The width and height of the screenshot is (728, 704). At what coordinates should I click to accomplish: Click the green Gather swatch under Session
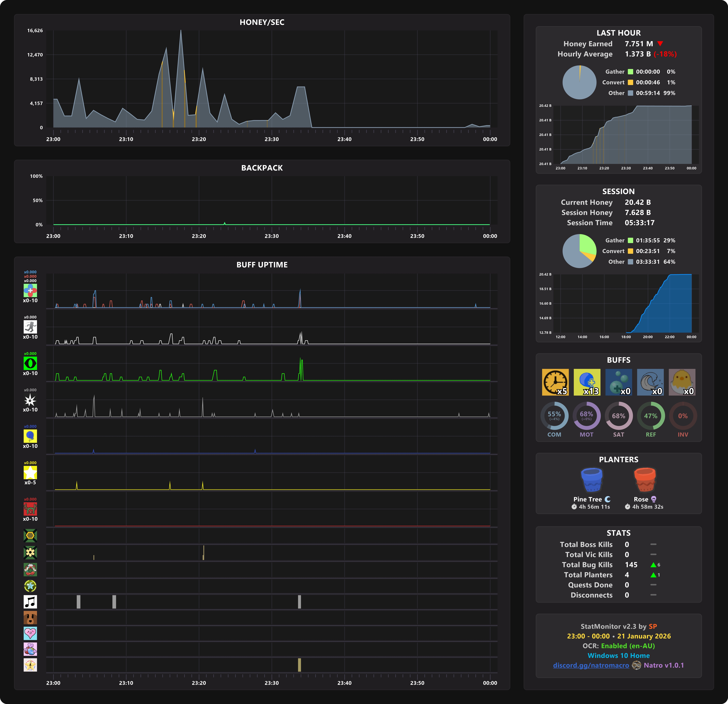[630, 240]
